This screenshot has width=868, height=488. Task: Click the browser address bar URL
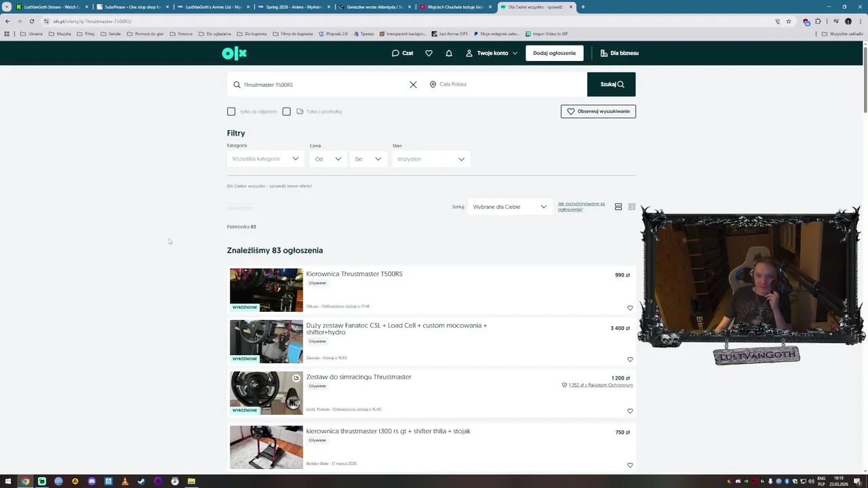point(92,21)
